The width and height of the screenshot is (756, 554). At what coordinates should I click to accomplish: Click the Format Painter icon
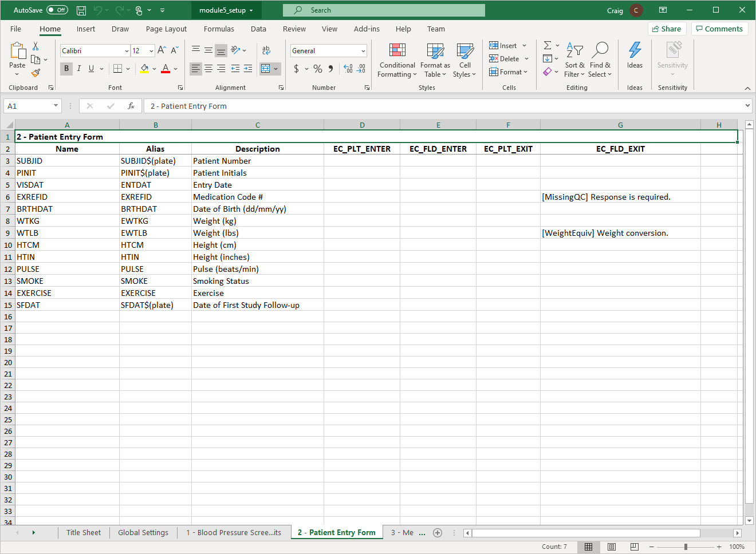[x=36, y=73]
